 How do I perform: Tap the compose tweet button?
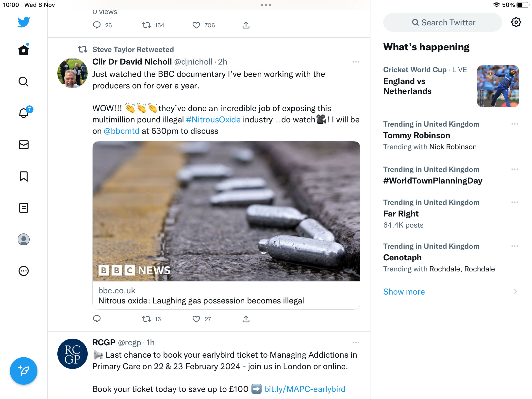24,371
